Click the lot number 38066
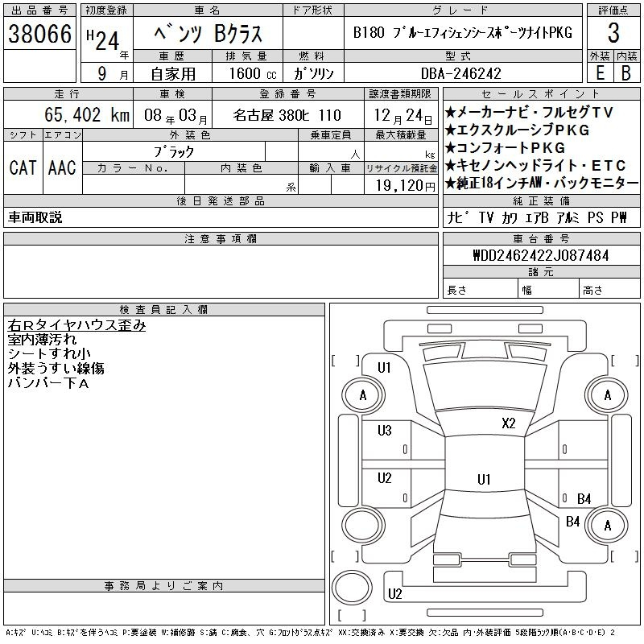Image resolution: width=644 pixels, height=644 pixels. pyautogui.click(x=39, y=34)
